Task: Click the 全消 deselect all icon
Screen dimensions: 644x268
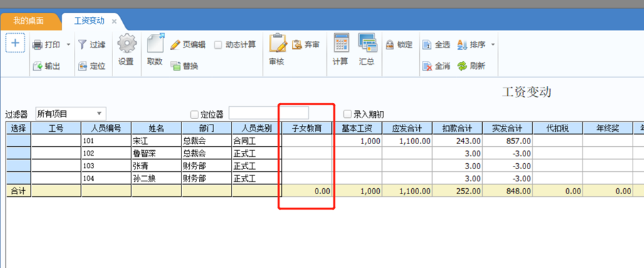Action: coord(427,66)
